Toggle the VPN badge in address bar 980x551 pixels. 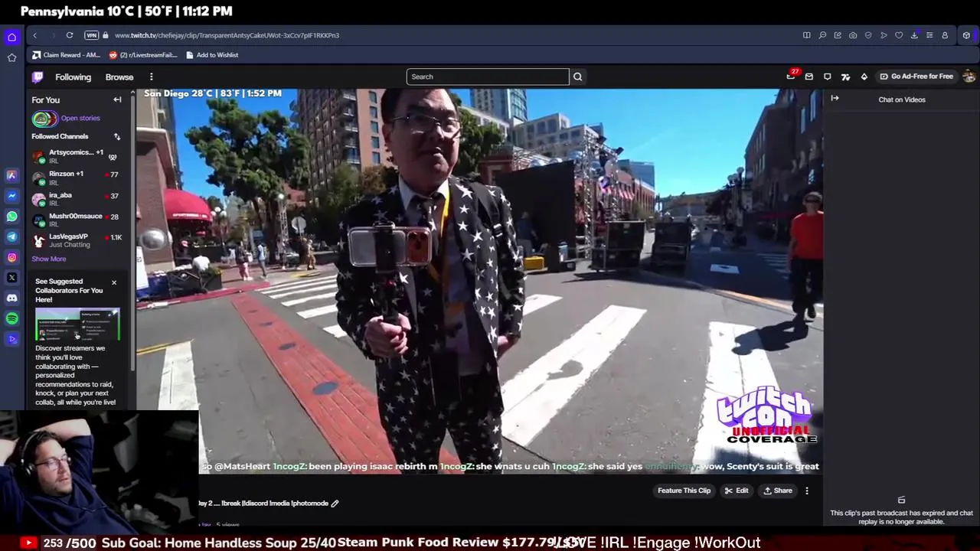click(x=92, y=35)
